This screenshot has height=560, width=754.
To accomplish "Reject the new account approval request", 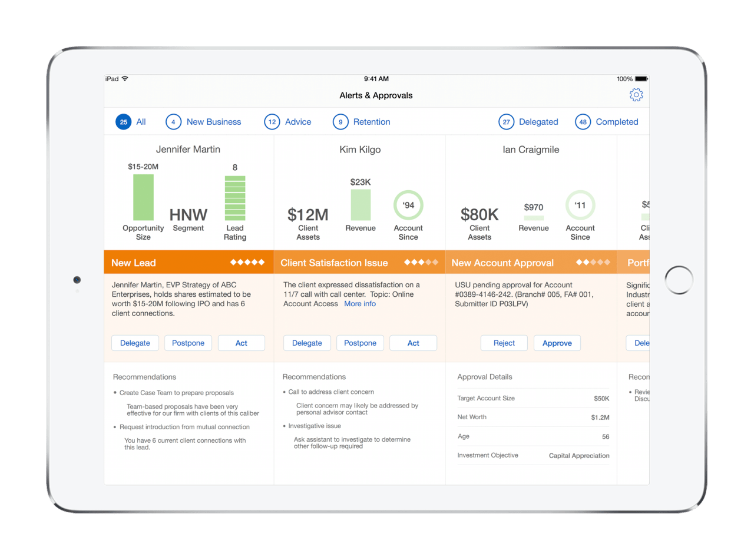I will (x=504, y=343).
